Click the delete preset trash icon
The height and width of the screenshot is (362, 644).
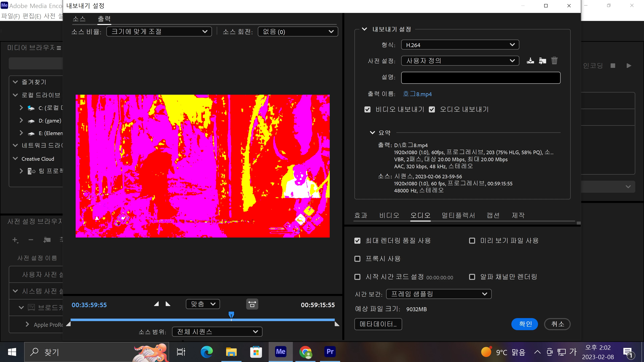(x=554, y=61)
